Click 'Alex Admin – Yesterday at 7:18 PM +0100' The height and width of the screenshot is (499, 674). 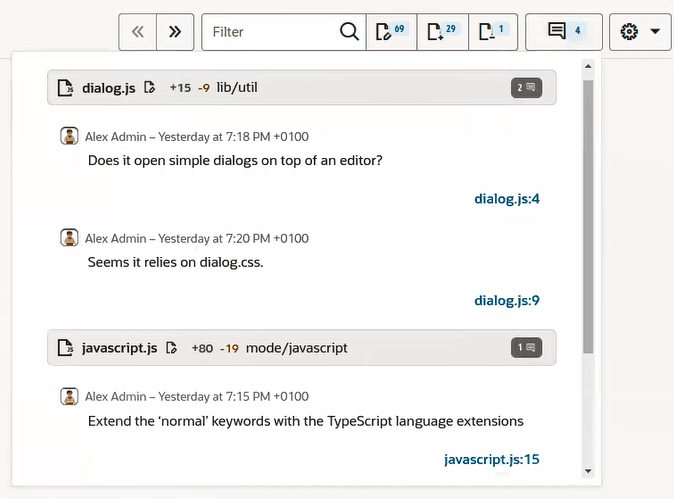pyautogui.click(x=197, y=137)
